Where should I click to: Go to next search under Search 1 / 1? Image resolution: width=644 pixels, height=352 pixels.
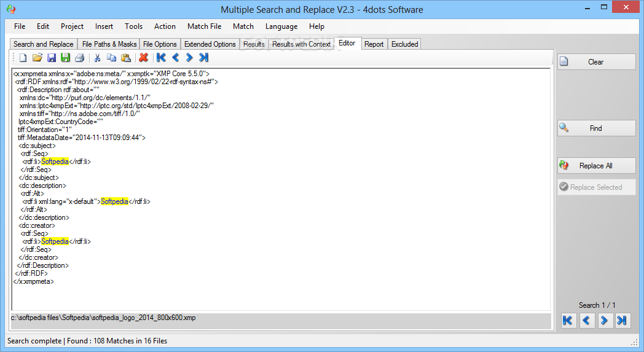point(604,321)
